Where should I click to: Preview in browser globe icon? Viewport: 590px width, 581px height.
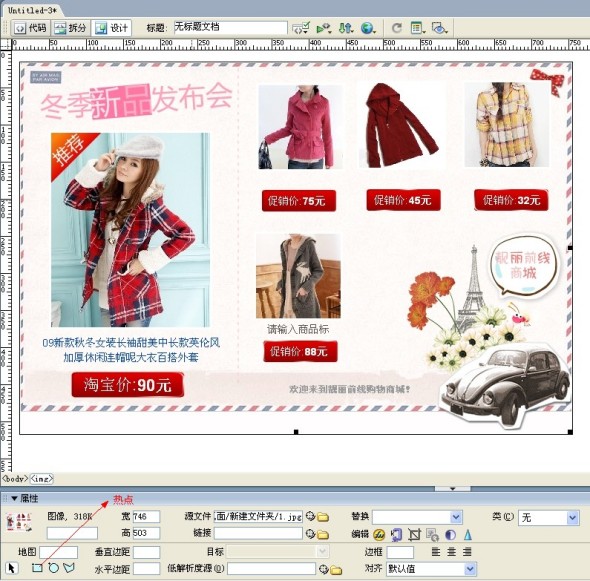pyautogui.click(x=368, y=28)
